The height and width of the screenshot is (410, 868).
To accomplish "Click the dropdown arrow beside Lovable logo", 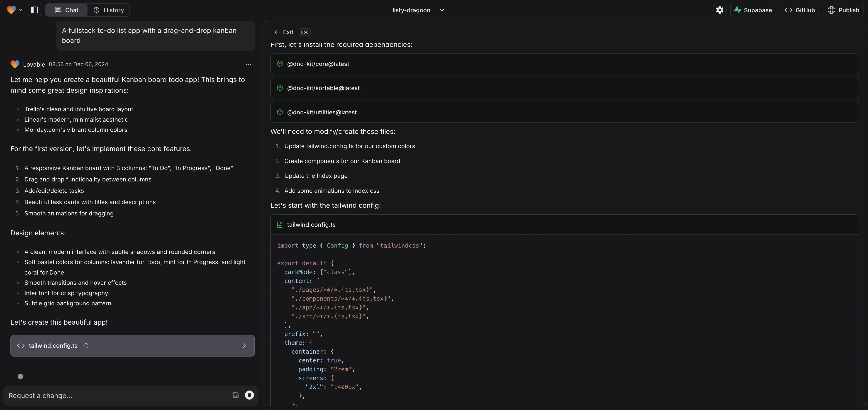I will tap(20, 10).
